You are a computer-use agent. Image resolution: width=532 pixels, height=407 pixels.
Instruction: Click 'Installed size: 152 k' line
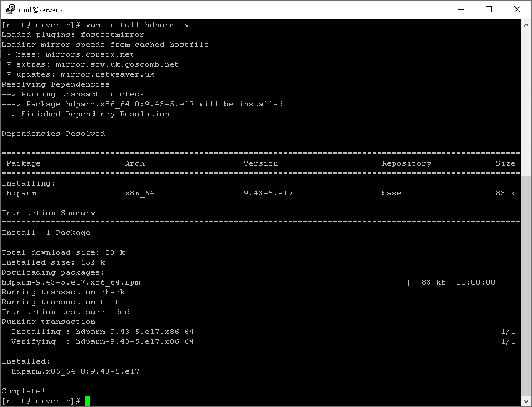[53, 262]
